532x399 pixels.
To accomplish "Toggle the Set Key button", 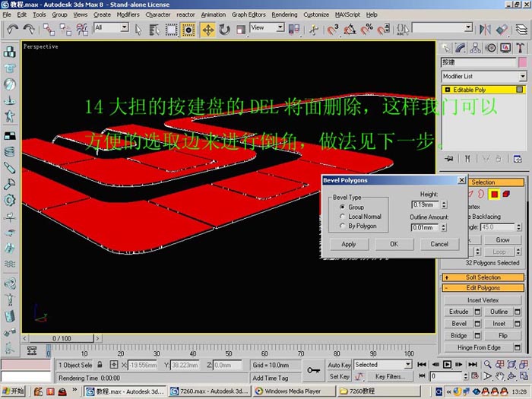I will tap(339, 376).
